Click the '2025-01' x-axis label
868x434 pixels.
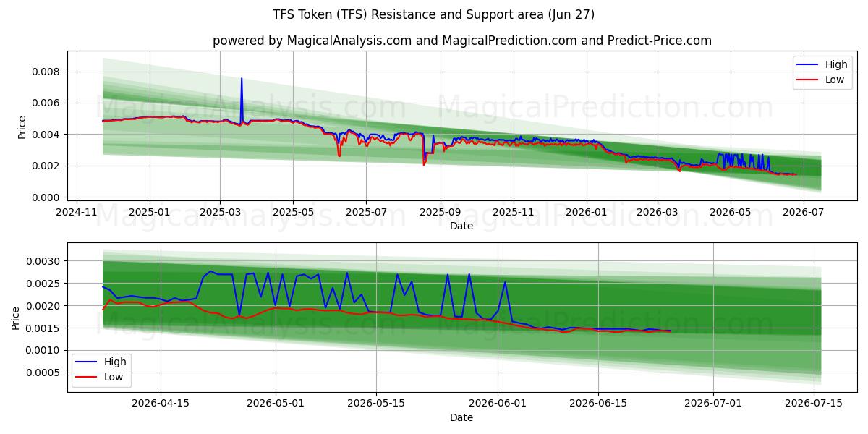150,213
